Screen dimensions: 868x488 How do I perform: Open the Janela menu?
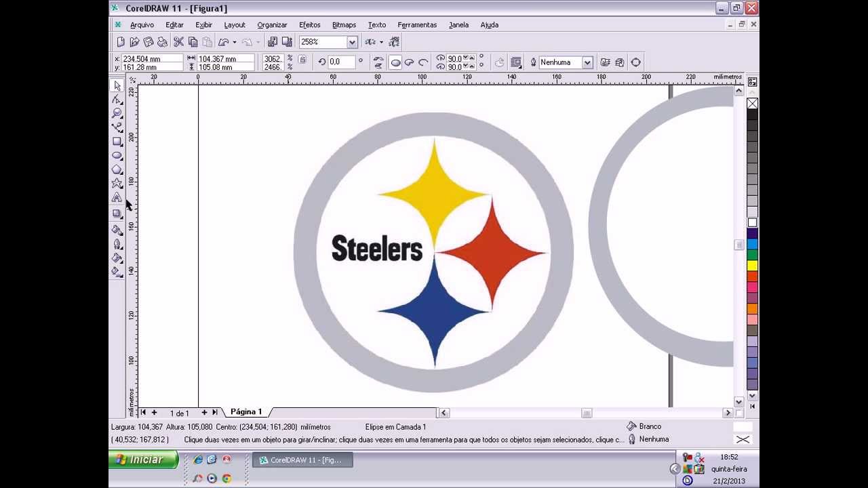pyautogui.click(x=458, y=25)
